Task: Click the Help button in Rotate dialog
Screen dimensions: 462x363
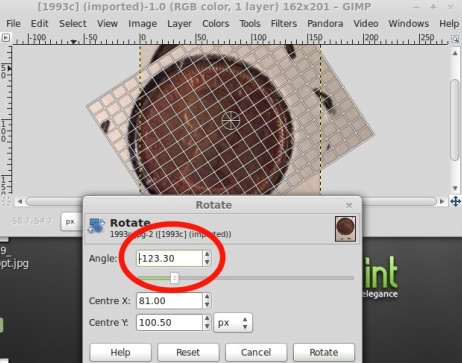Action: point(121,352)
